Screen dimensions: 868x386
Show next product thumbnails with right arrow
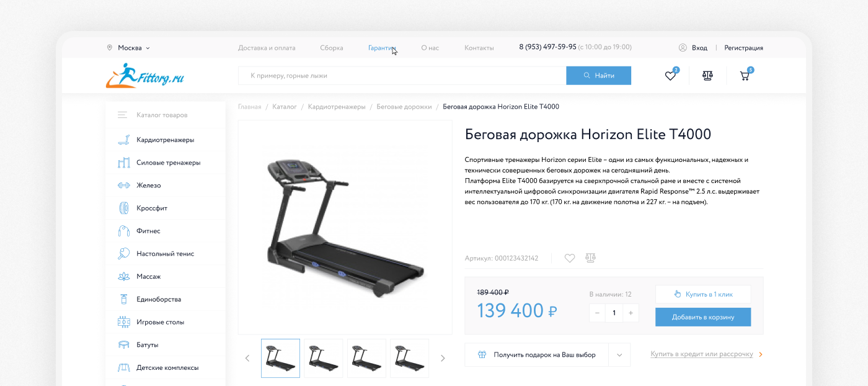point(443,358)
